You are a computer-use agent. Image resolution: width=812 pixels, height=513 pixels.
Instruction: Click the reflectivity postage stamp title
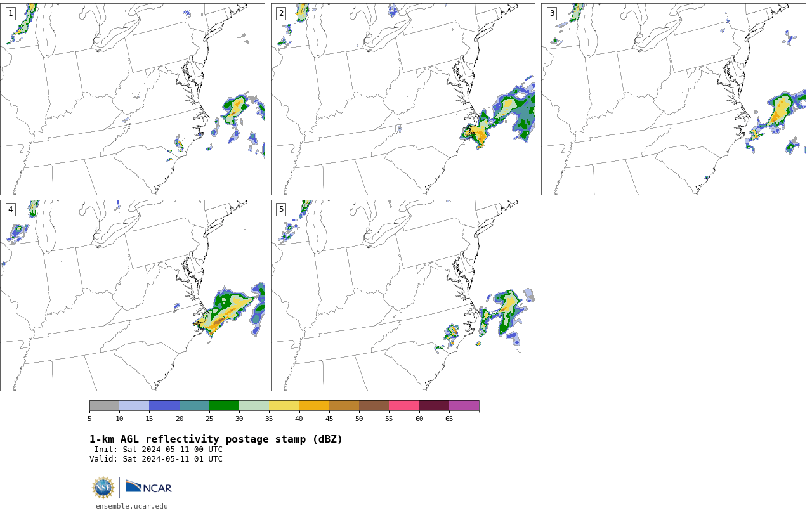[216, 439]
